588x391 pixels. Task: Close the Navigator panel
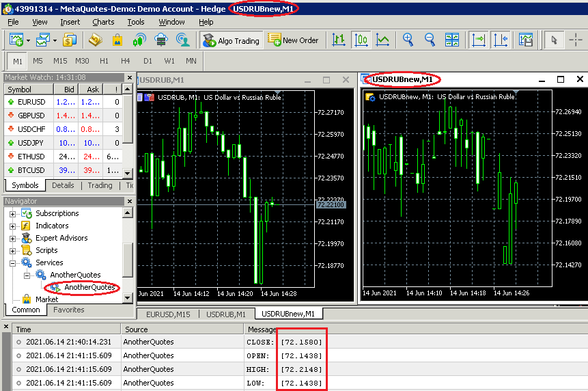pos(130,201)
